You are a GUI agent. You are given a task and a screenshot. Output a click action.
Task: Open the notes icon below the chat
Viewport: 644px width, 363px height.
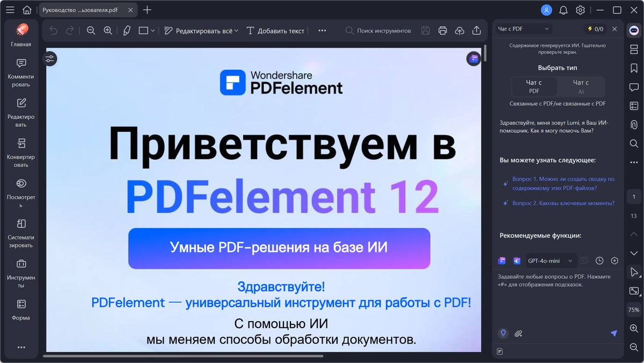[500, 351]
